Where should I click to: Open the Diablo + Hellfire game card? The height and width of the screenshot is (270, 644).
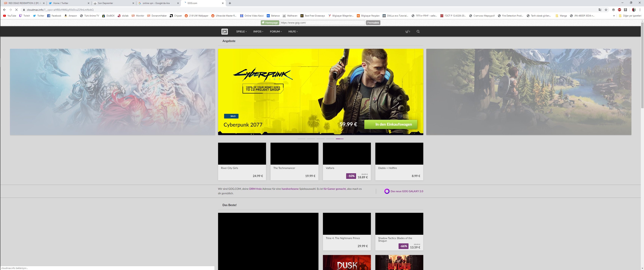(x=399, y=162)
